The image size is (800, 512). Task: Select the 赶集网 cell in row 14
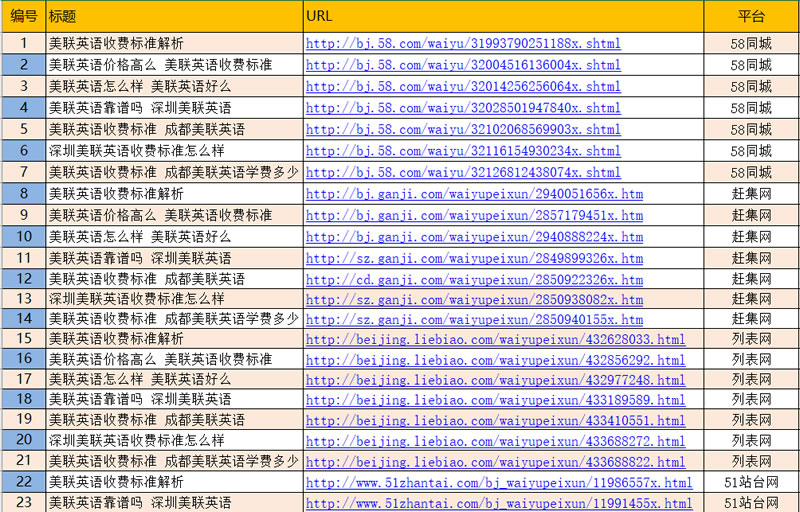pos(751,319)
